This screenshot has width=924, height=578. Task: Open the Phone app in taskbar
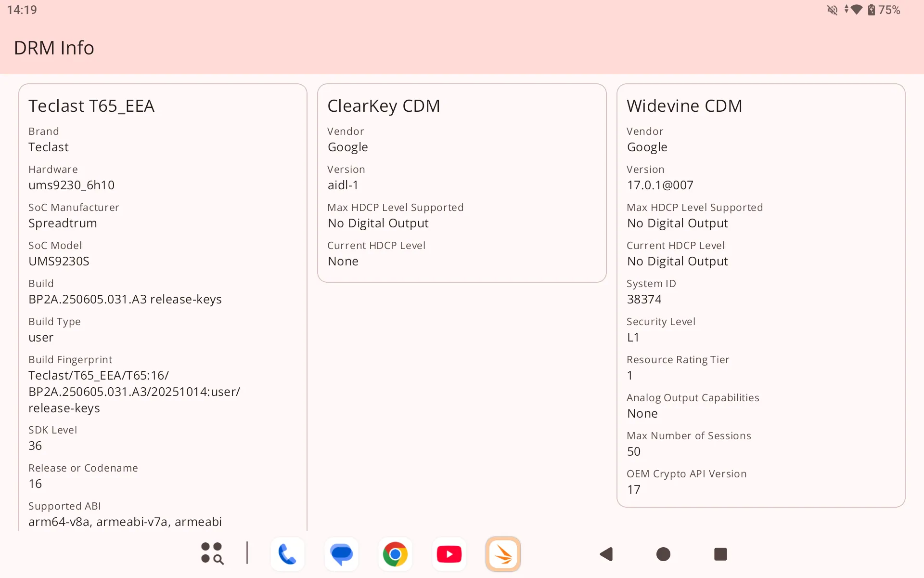[287, 554]
